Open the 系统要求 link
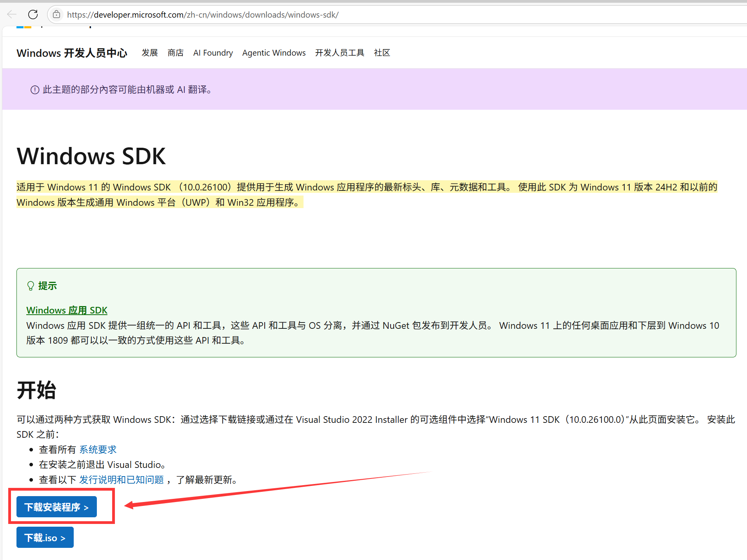Viewport: 747px width, 560px height. point(98,449)
